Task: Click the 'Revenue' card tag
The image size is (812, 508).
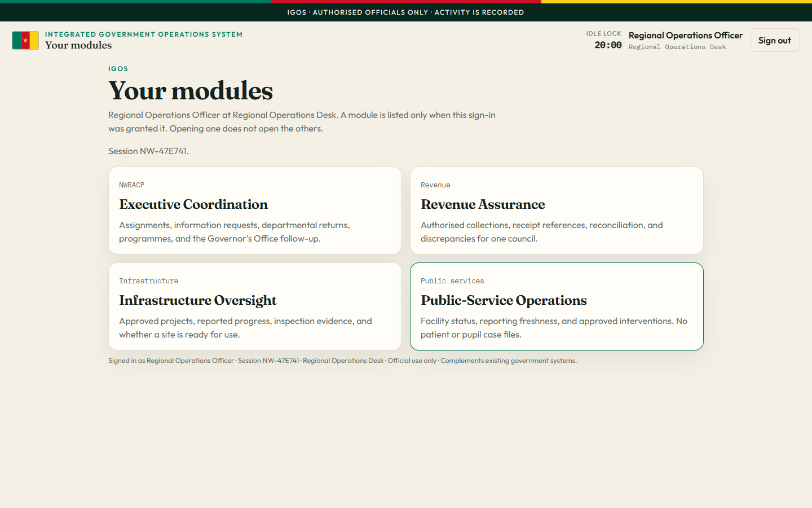Action: click(x=435, y=185)
